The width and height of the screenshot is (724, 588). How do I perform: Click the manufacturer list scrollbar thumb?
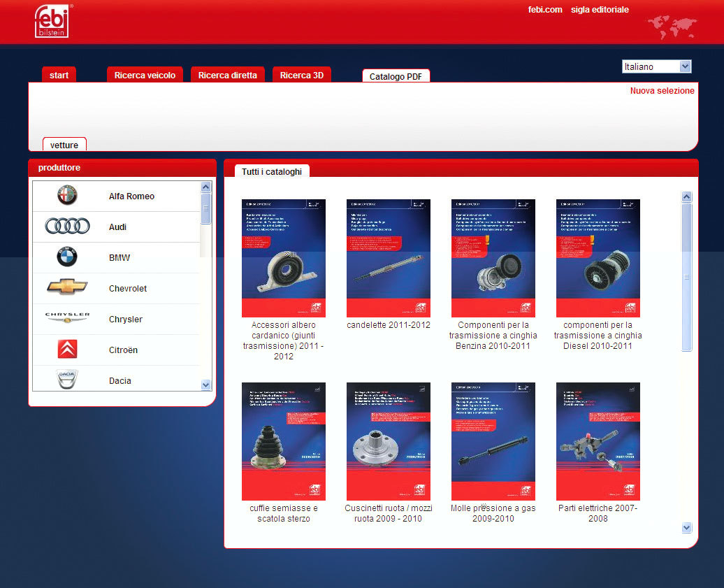coord(206,208)
